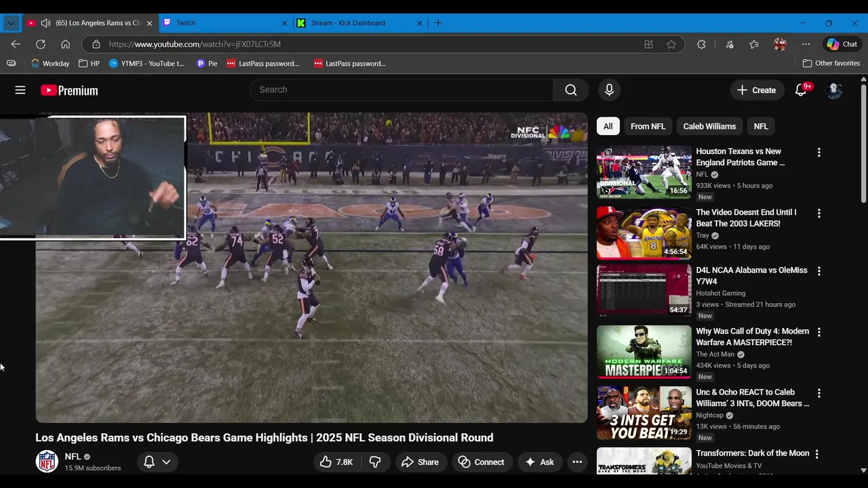Add page to favorites with star icon
Screen dimensions: 868x488
[671, 44]
